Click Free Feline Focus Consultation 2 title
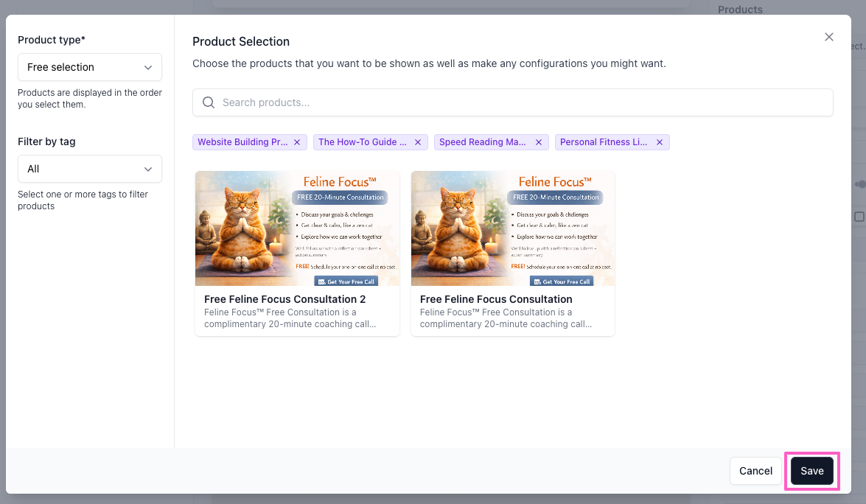The height and width of the screenshot is (504, 866). (x=285, y=299)
